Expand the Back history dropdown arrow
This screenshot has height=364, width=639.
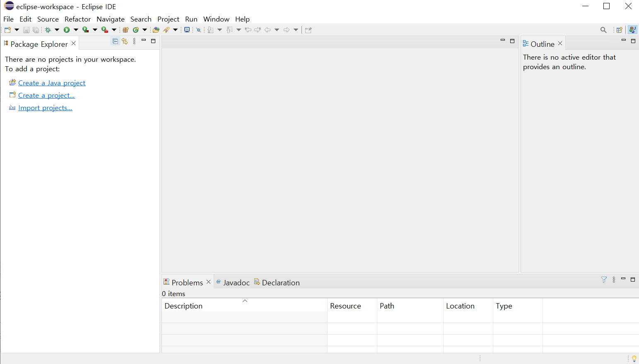[277, 30]
